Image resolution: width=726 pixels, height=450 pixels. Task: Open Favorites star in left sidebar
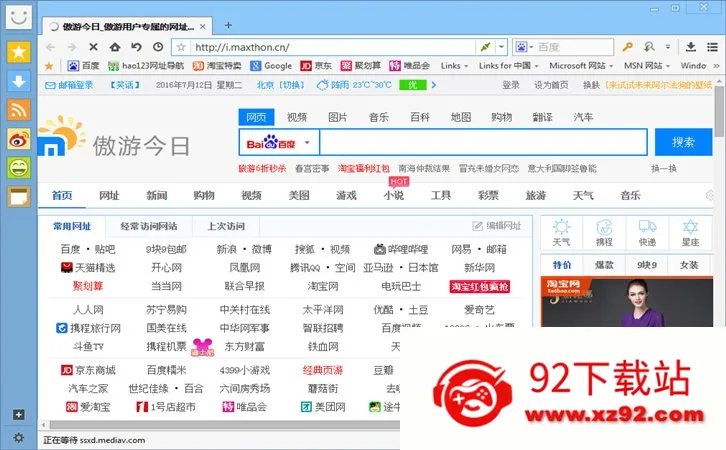click(x=19, y=52)
